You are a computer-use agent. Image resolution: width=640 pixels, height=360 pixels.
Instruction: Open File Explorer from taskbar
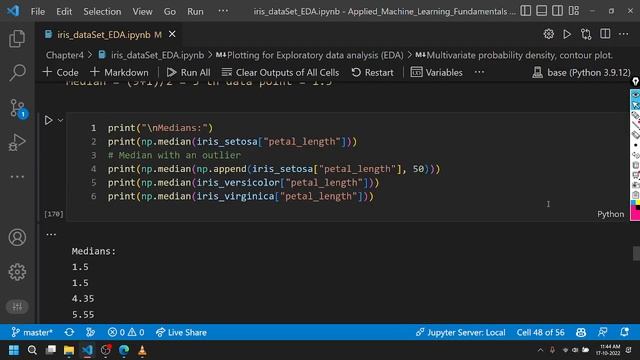(x=69, y=350)
